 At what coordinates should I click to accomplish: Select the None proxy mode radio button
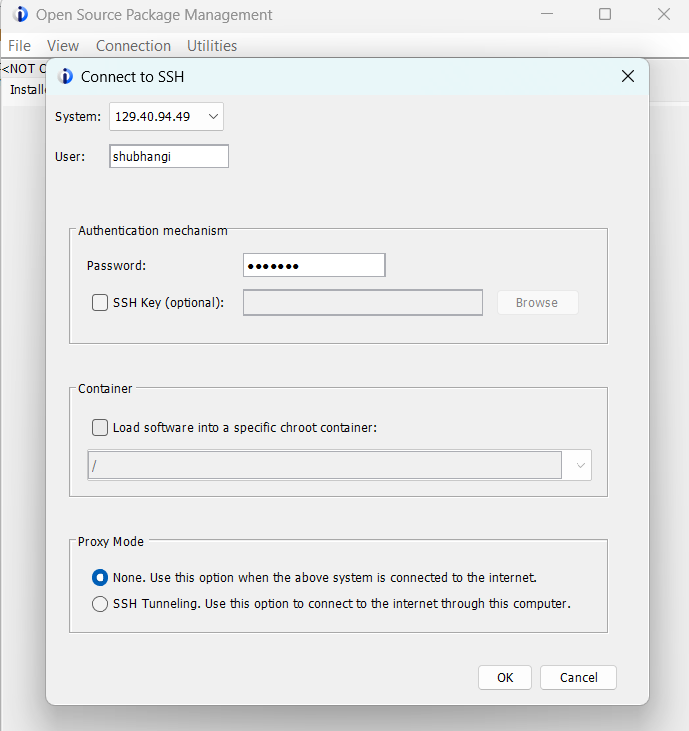[x=100, y=577]
